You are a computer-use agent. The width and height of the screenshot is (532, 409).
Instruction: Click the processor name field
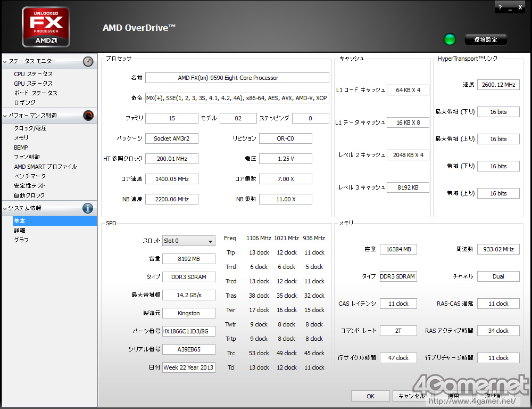237,78
